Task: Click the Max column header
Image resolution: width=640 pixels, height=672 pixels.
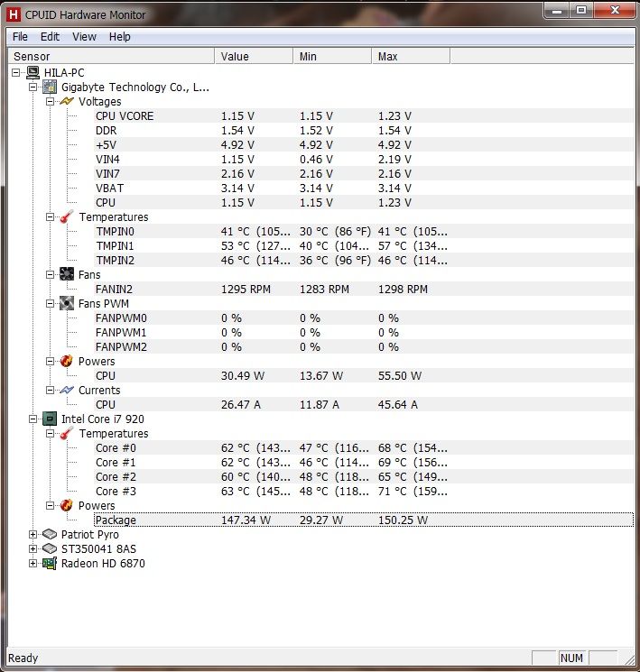Action: pos(411,56)
